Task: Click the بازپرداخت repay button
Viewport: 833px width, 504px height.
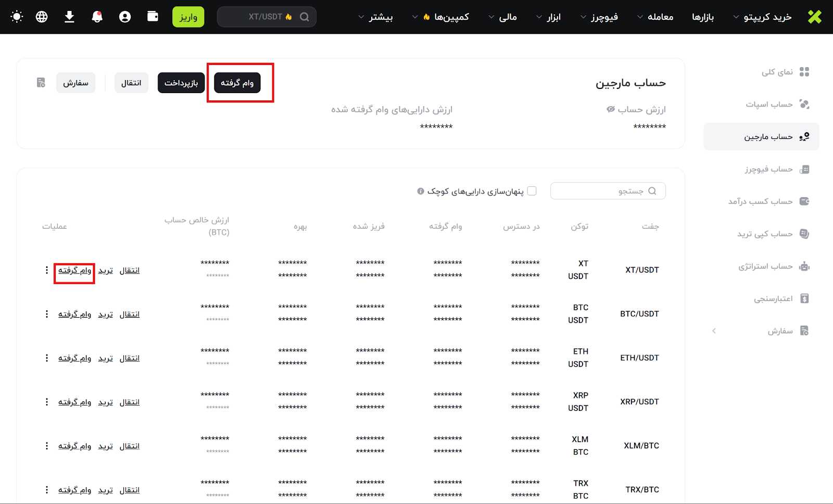Action: click(181, 83)
